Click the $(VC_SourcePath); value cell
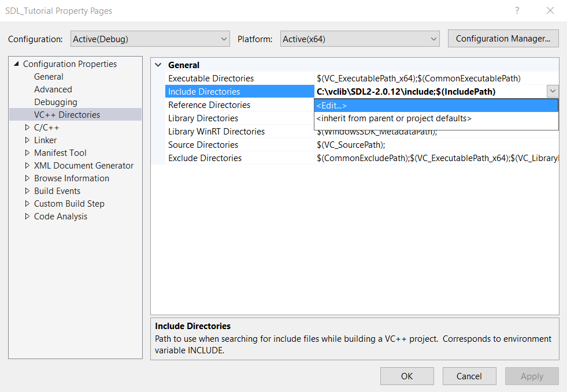This screenshot has height=392, width=567. (436, 145)
